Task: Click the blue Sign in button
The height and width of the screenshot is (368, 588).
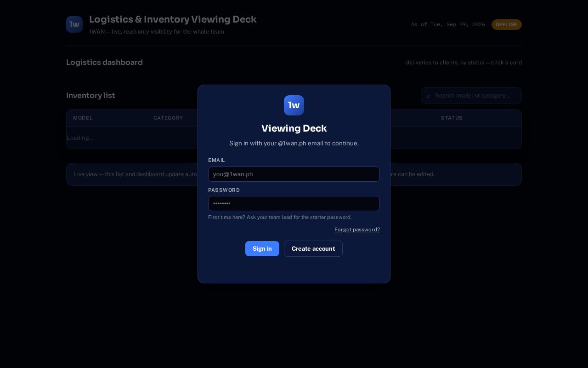Action: (x=262, y=248)
